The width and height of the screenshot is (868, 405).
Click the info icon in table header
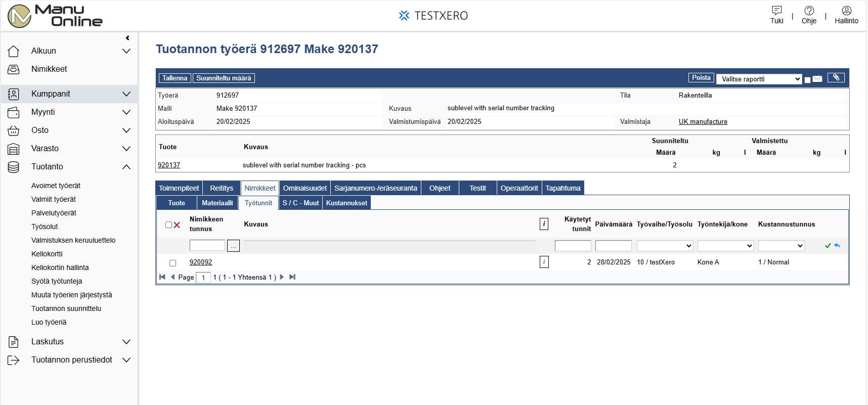[544, 224]
